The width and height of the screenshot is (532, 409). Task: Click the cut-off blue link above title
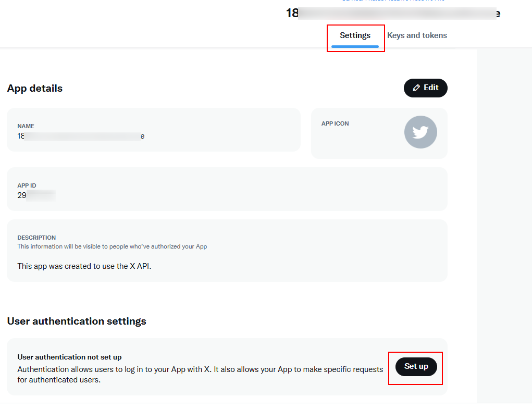tap(393, 1)
